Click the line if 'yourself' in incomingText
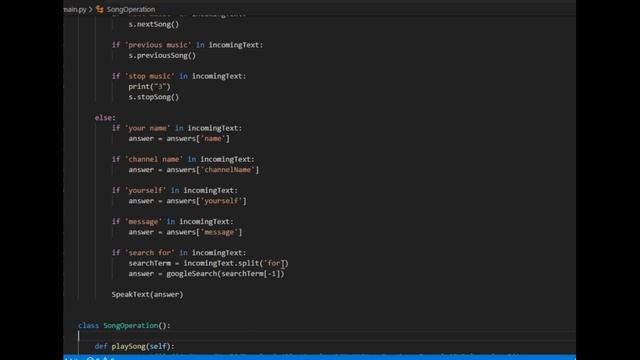The height and width of the screenshot is (360, 640). (x=175, y=190)
